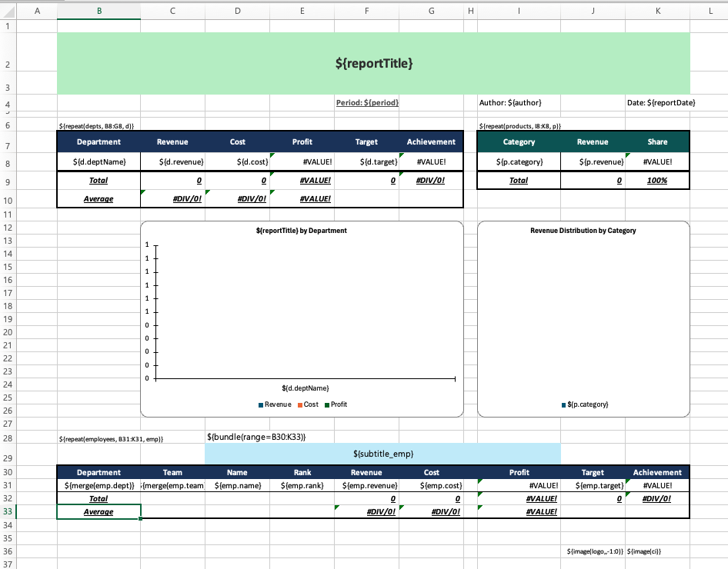728x569 pixels.
Task: Select the 100% share total cell
Action: point(657,181)
